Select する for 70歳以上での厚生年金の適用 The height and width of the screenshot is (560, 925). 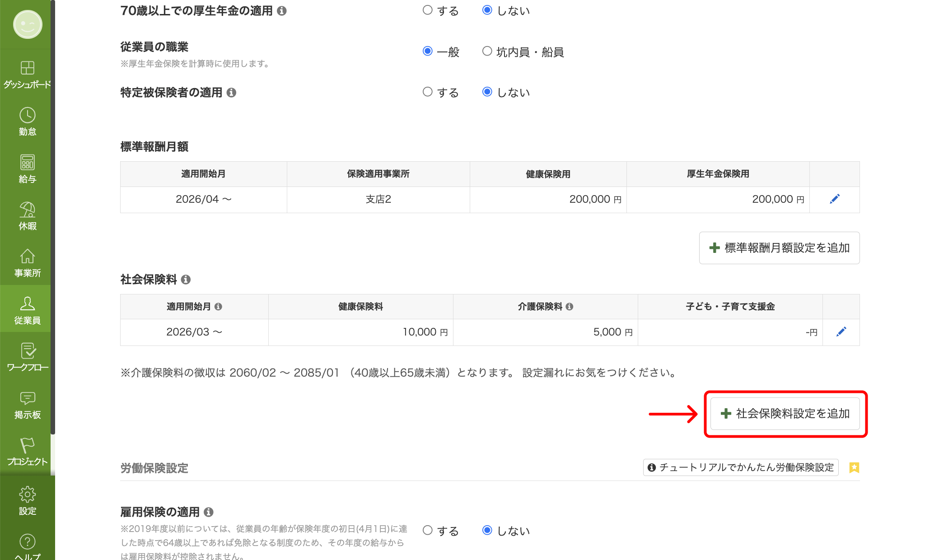(427, 10)
